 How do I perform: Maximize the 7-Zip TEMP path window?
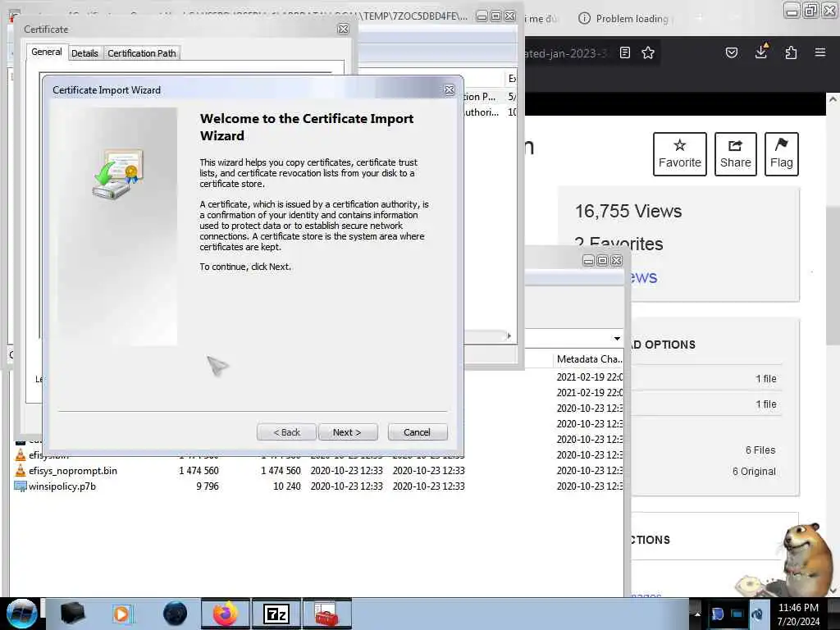point(496,16)
